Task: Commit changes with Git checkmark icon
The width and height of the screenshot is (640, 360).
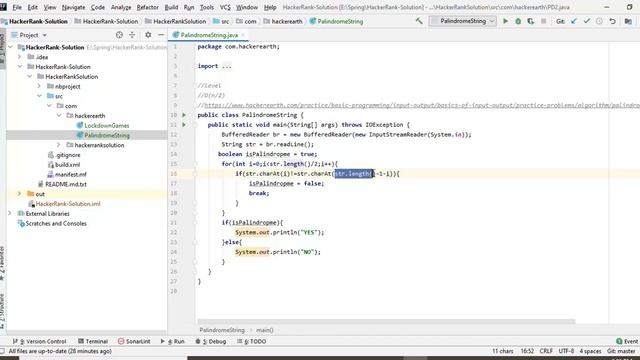Action: [587, 21]
